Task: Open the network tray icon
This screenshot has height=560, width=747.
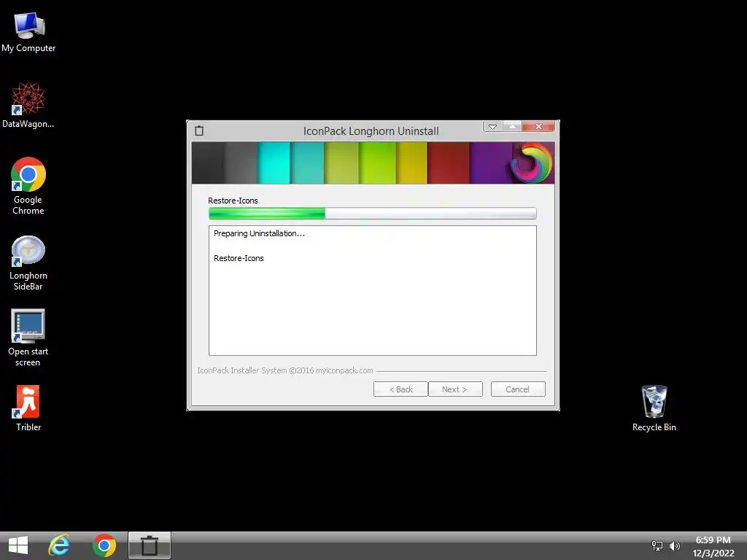Action: (x=657, y=546)
